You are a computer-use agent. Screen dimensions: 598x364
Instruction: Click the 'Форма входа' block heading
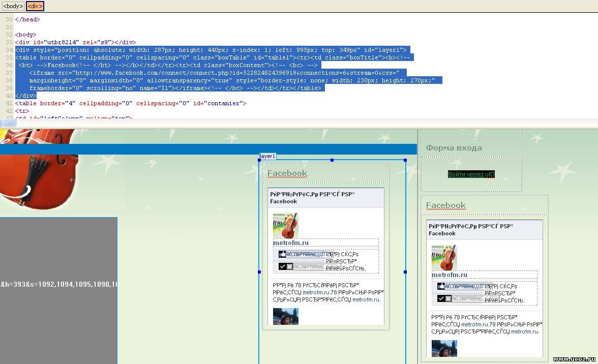(x=454, y=148)
